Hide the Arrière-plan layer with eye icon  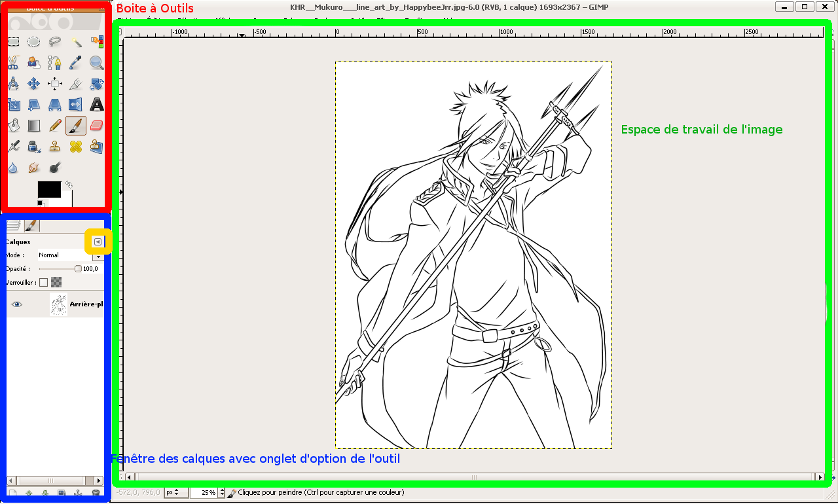[x=17, y=304]
